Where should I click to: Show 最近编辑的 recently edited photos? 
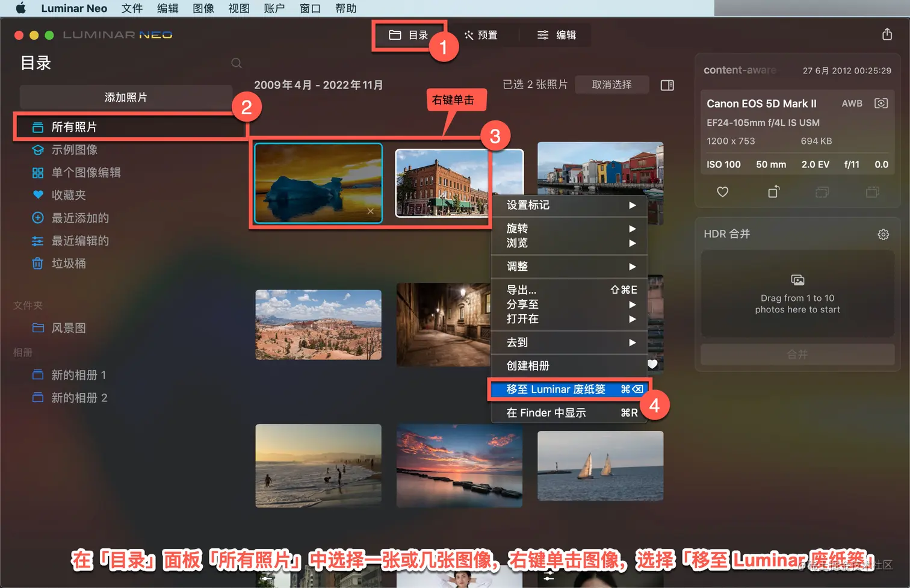pyautogui.click(x=80, y=241)
